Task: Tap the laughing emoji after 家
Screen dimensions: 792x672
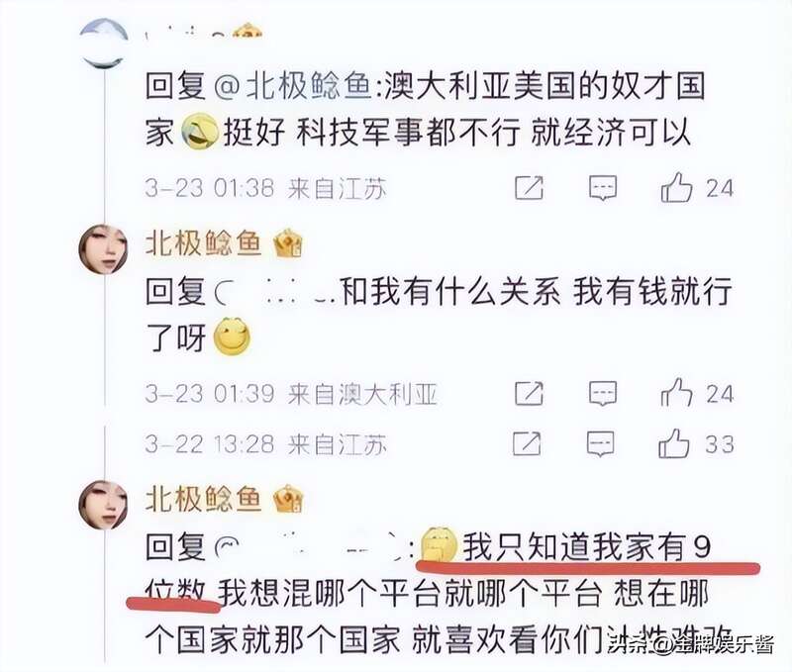Action: click(199, 132)
